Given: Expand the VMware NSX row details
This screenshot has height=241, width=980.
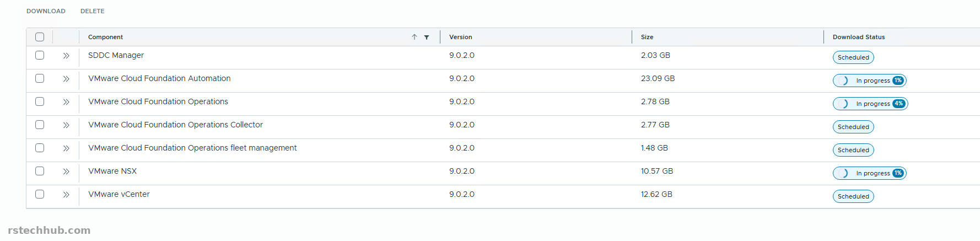Looking at the screenshot, I should (66, 172).
